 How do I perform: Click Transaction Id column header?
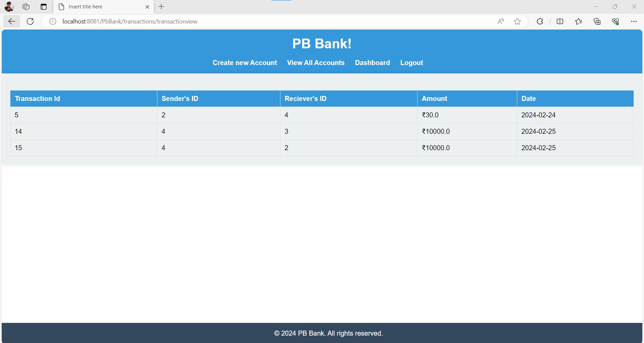tap(84, 99)
